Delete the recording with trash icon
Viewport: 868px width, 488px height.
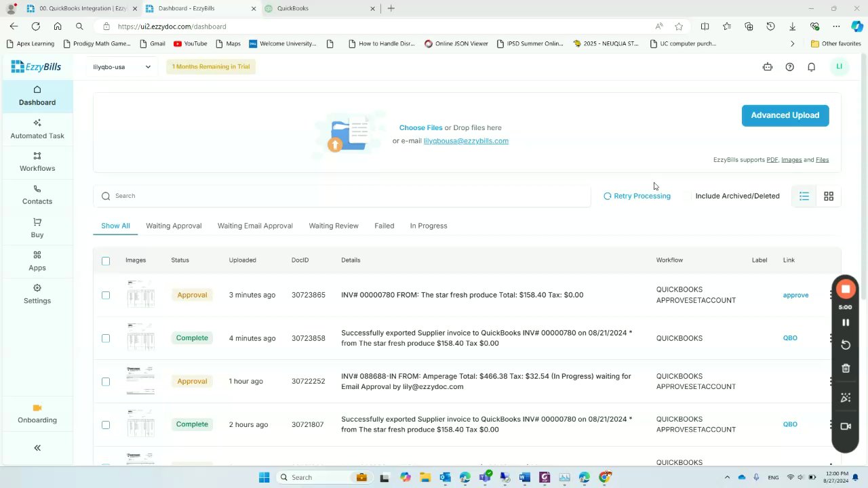846,369
